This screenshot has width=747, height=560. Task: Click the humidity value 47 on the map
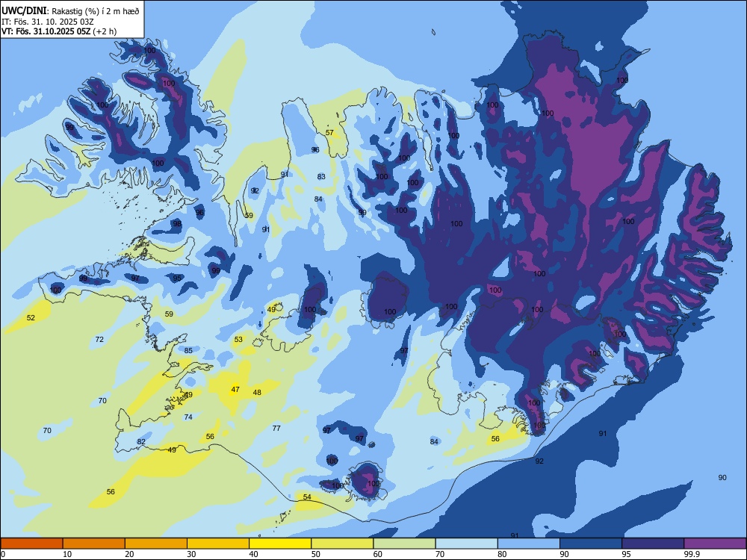235,390
